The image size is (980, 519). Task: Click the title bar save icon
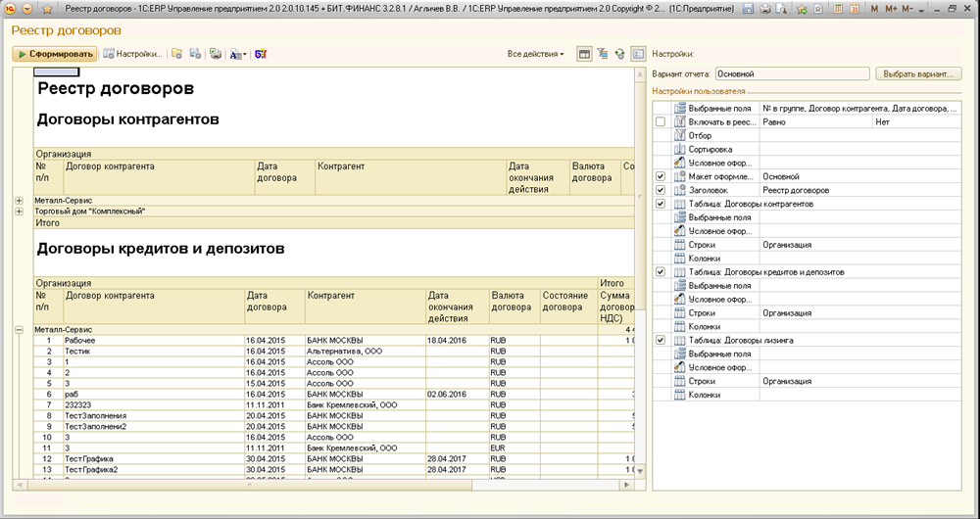(x=748, y=9)
